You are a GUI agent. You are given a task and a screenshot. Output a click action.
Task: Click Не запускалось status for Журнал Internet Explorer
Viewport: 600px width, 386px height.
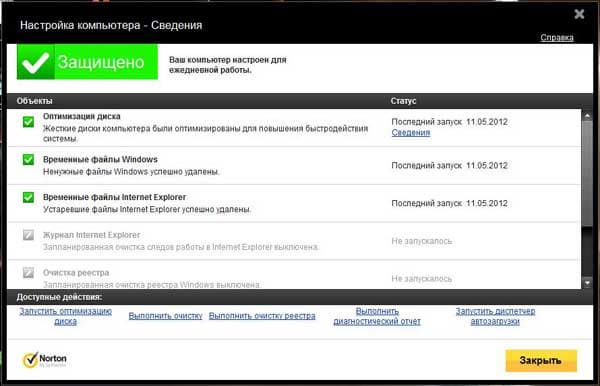coord(421,241)
